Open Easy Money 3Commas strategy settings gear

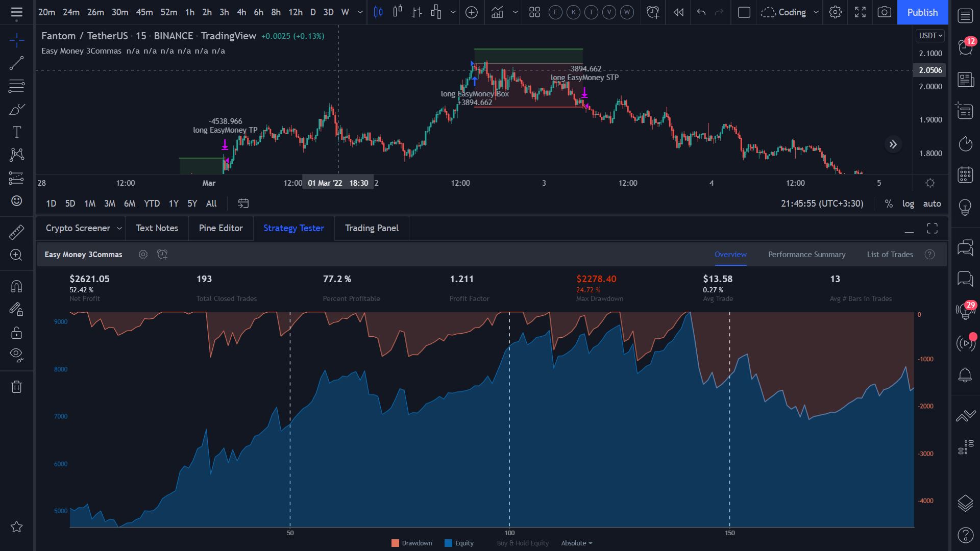coord(143,255)
